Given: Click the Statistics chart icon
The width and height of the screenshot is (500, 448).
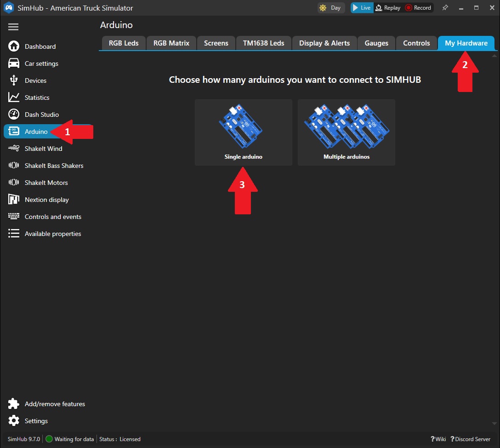Looking at the screenshot, I should (14, 98).
